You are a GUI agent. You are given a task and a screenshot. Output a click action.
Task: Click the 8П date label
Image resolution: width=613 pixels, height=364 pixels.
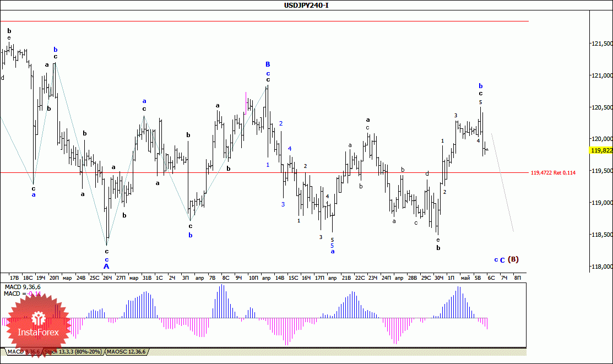[x=517, y=278]
